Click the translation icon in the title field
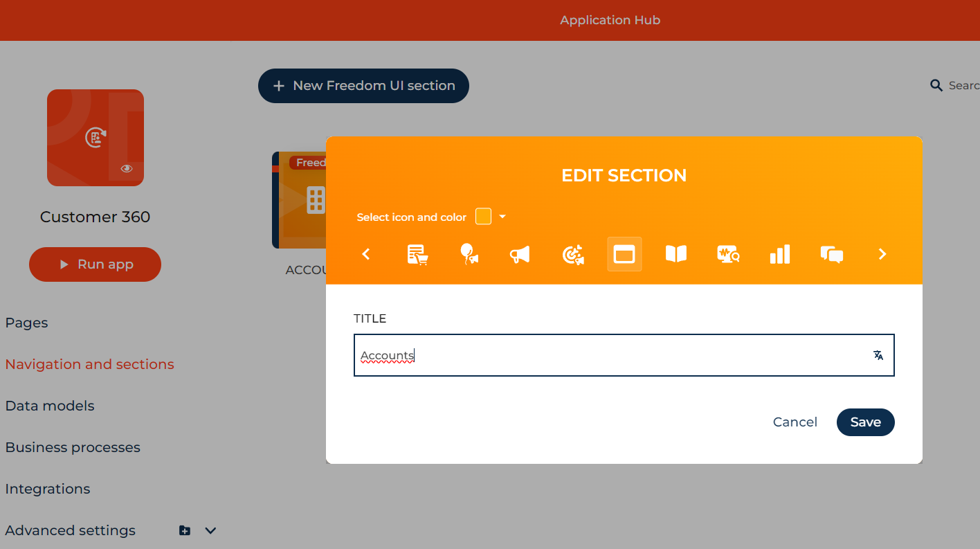 (878, 355)
